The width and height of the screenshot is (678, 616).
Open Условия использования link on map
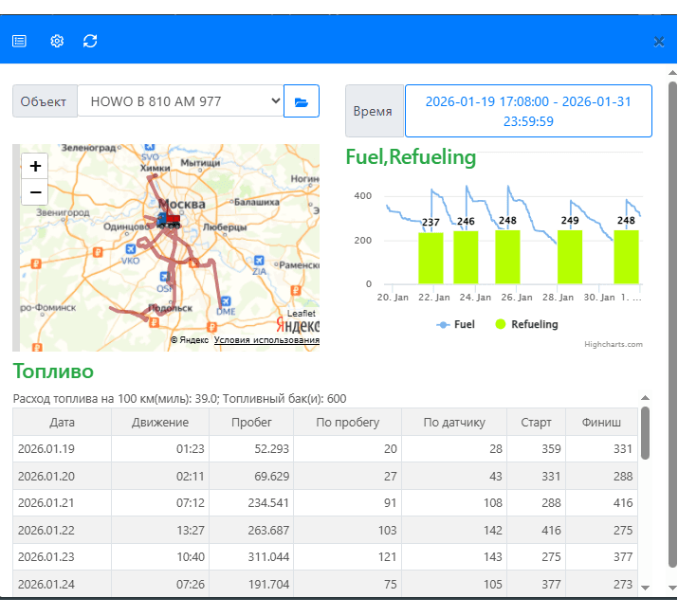tap(266, 340)
